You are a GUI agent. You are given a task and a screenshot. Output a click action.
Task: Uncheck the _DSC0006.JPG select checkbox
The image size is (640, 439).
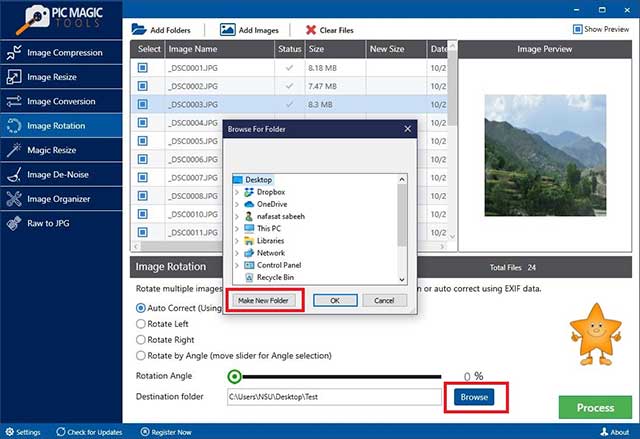click(x=142, y=159)
